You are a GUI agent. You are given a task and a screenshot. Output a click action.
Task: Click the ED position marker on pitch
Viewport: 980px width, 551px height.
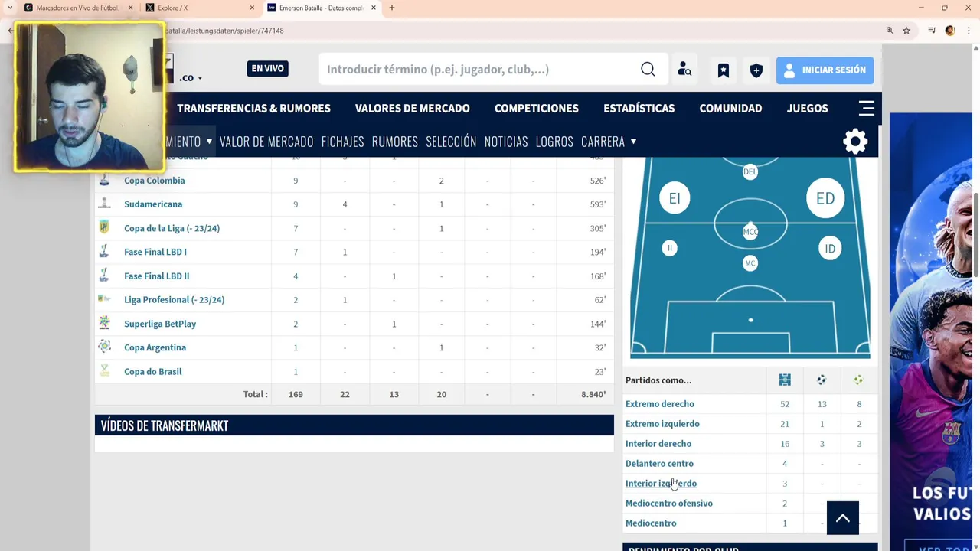825,198
